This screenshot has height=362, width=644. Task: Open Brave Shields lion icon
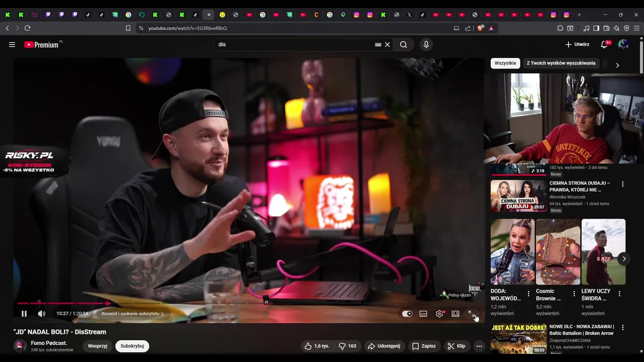pos(480,28)
